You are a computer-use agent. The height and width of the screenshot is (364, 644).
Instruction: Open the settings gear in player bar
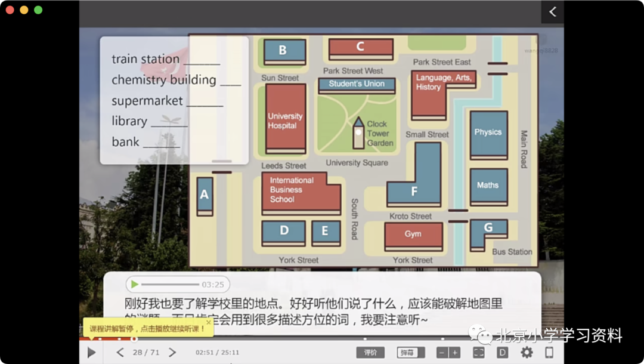(527, 352)
